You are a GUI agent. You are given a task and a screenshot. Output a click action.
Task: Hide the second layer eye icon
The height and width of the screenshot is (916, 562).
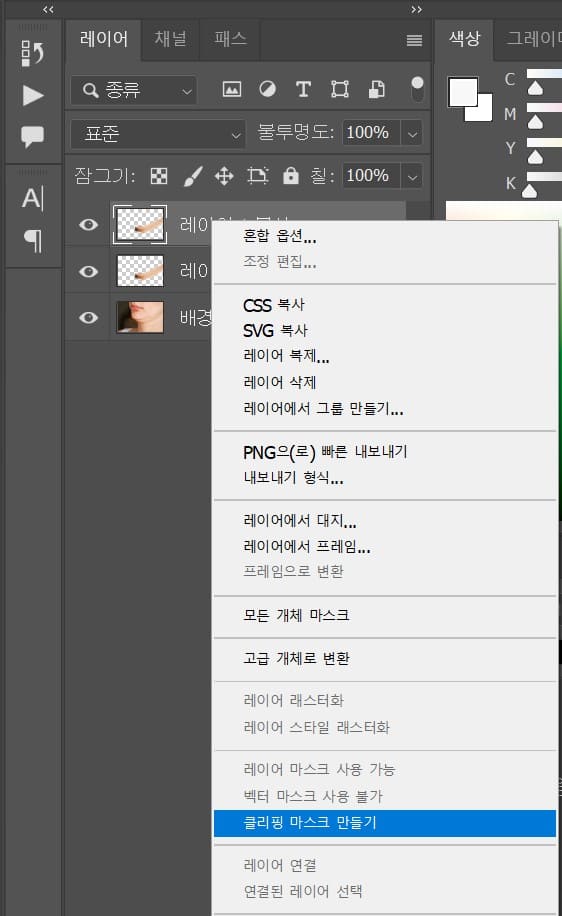click(89, 272)
